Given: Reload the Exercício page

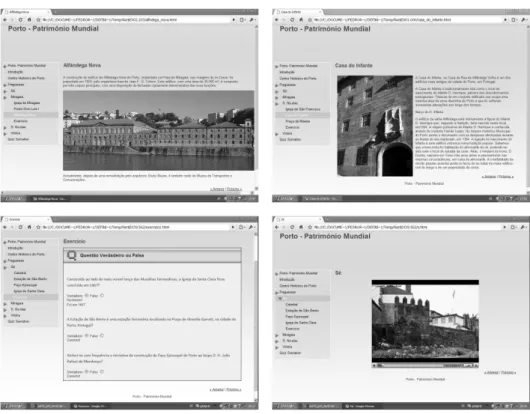Looking at the screenshot, I should pos(20,227).
